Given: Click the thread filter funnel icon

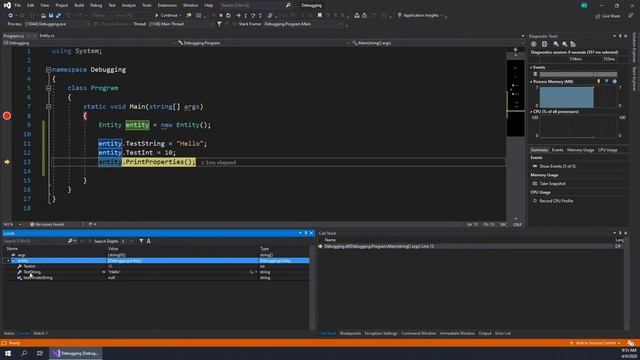Looking at the screenshot, I should [219, 24].
